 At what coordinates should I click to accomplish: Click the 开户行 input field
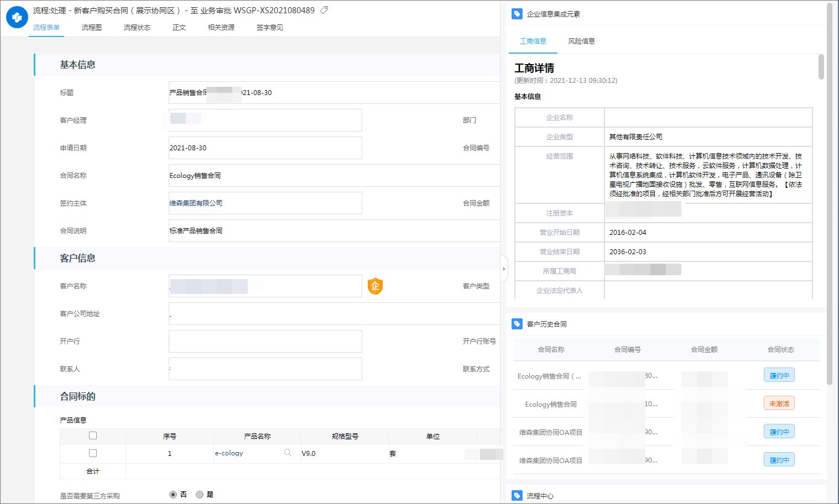tap(265, 341)
